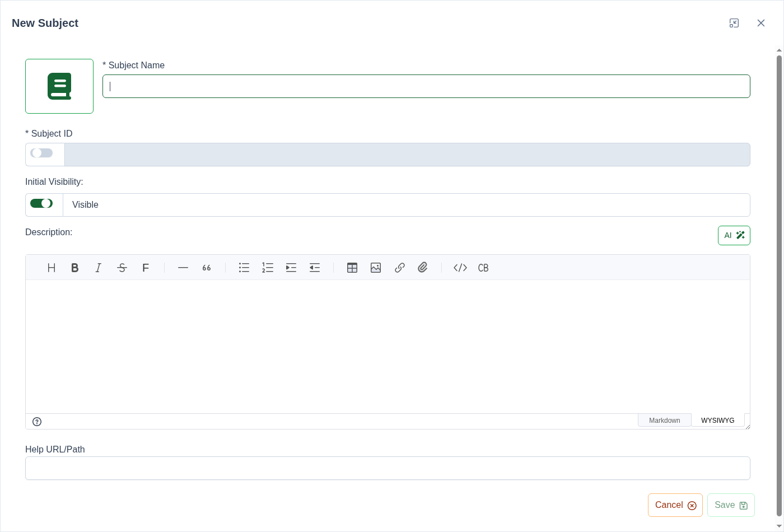
Task: Insert a blockquote
Action: [x=207, y=268]
